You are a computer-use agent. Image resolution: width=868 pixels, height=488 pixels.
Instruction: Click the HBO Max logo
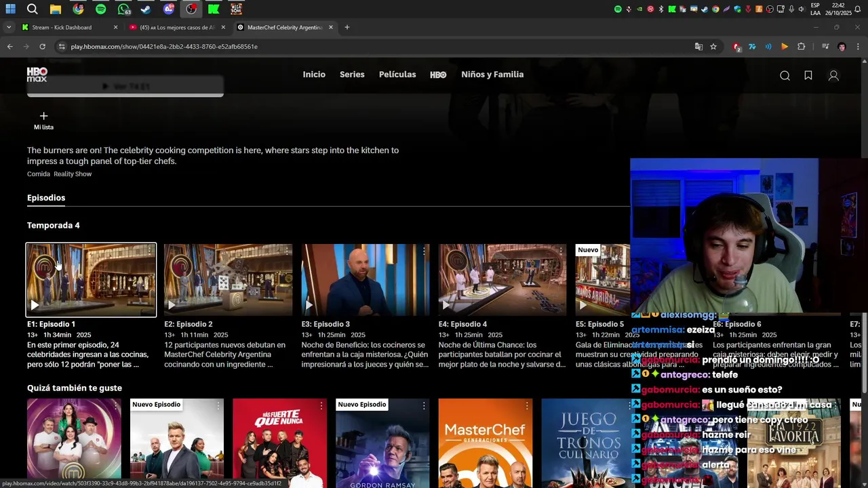pyautogui.click(x=37, y=75)
